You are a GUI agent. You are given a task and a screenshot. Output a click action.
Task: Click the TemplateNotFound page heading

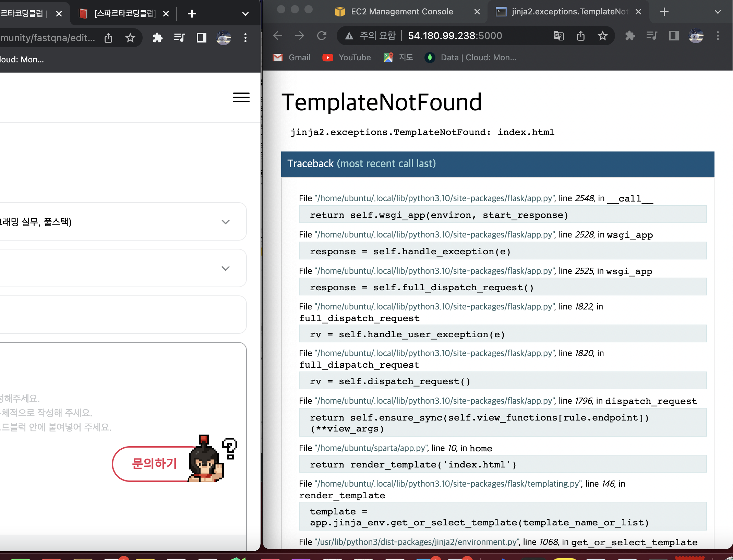[382, 102]
